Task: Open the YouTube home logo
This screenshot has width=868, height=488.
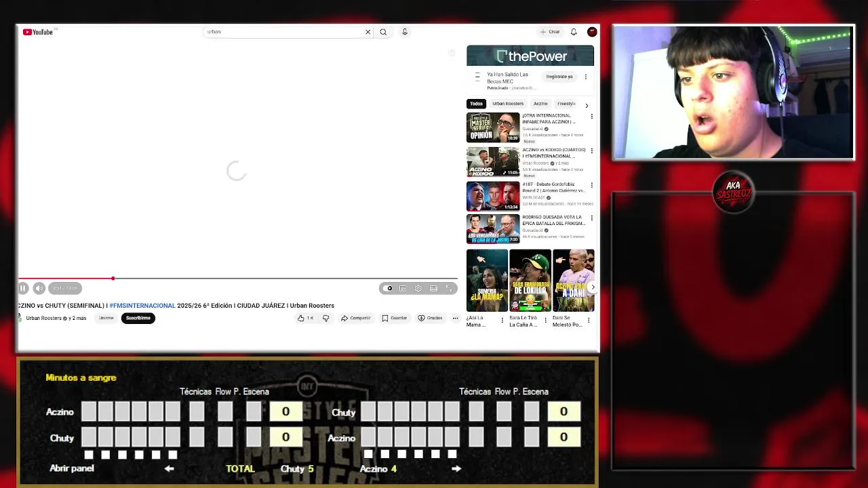Action: (38, 32)
